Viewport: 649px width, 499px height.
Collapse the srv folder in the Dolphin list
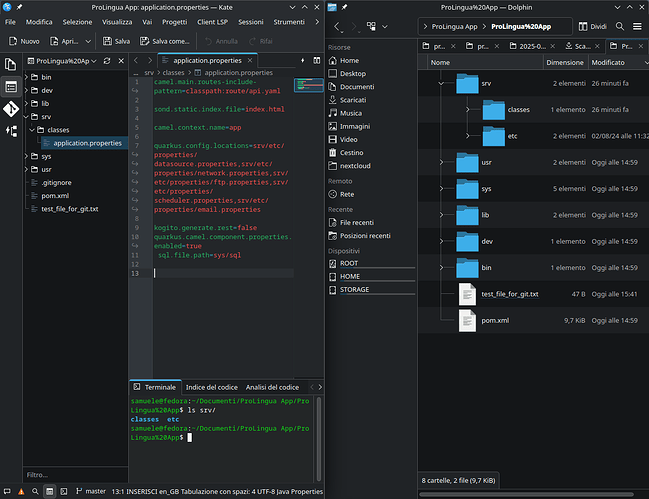440,83
